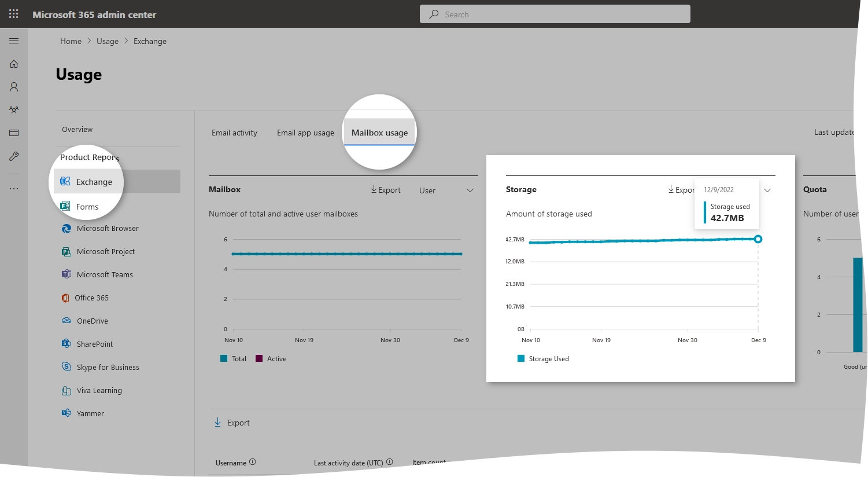Open Microsoft Teams usage report
The width and height of the screenshot is (868, 477).
[105, 274]
